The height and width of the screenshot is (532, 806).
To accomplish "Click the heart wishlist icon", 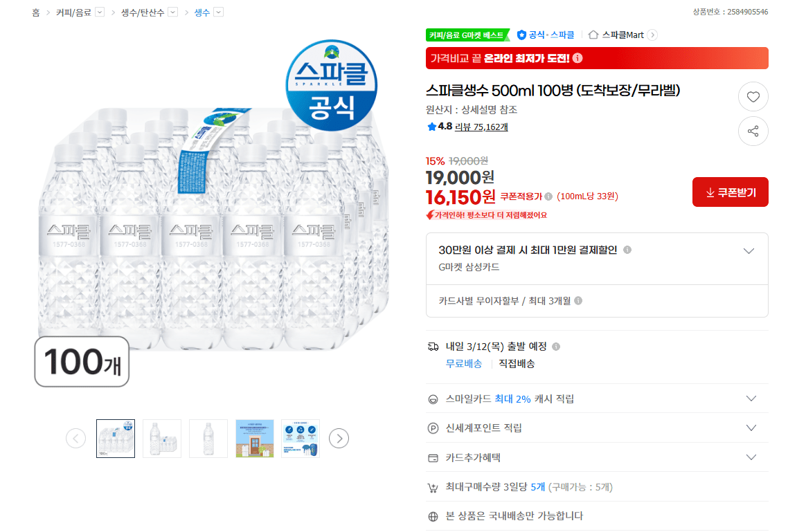I will pyautogui.click(x=753, y=96).
